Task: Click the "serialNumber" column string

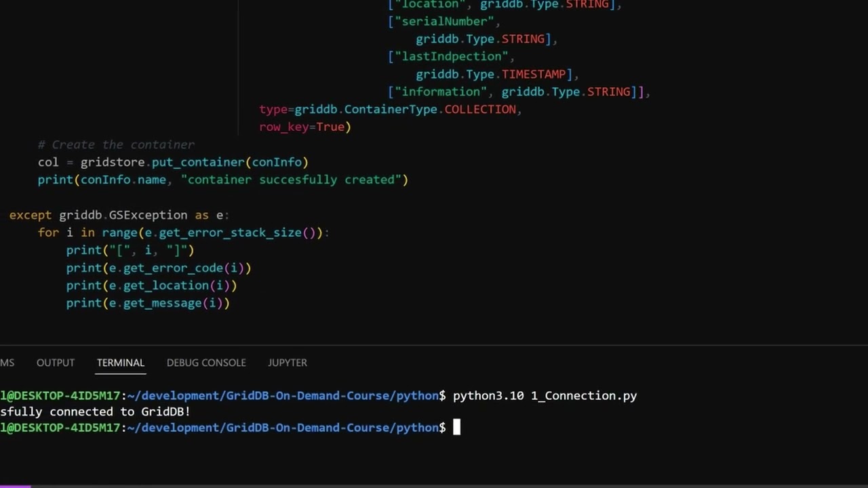Action: (x=444, y=21)
